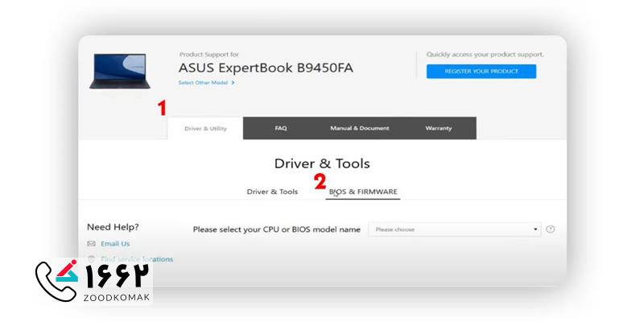Click the REGISTER YOUR PRODUCT button
The image size is (644, 322).
[481, 72]
